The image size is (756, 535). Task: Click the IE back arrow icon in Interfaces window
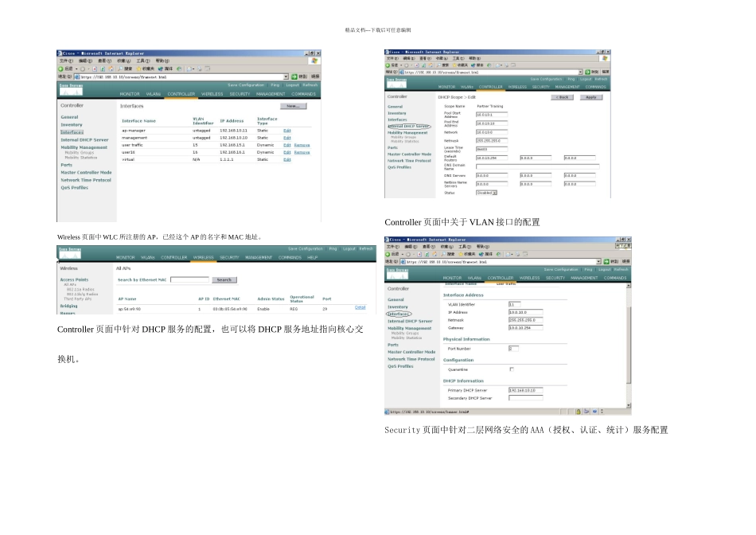pyautogui.click(x=61, y=69)
